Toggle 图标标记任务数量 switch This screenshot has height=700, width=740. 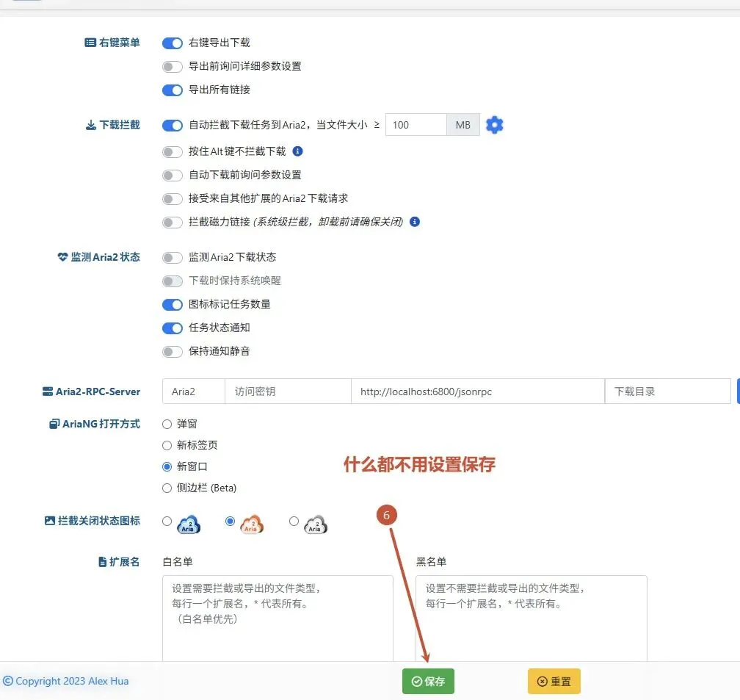tap(173, 305)
